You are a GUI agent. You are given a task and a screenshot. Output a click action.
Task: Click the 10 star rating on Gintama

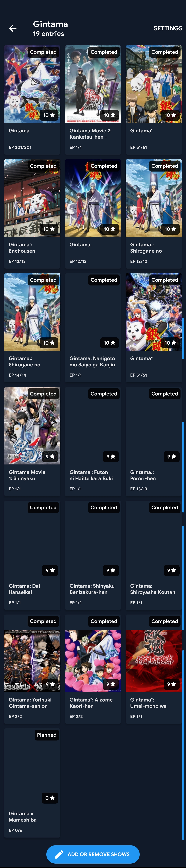[x=49, y=115]
